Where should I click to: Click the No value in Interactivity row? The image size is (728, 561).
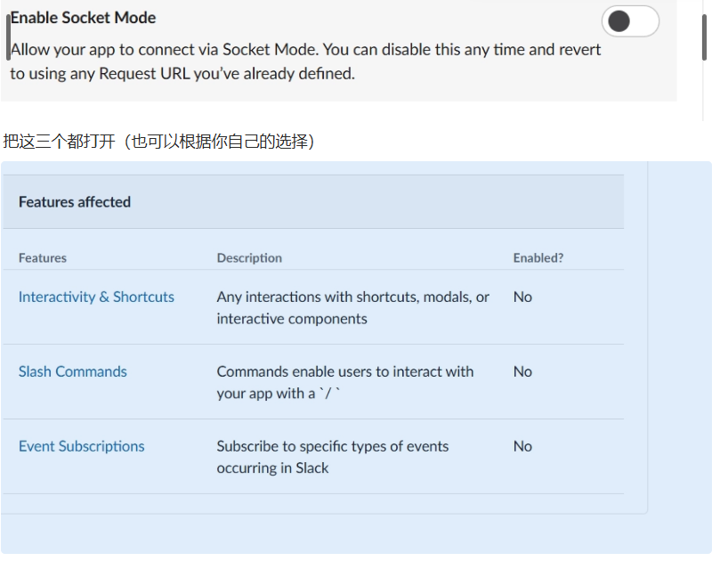point(522,297)
